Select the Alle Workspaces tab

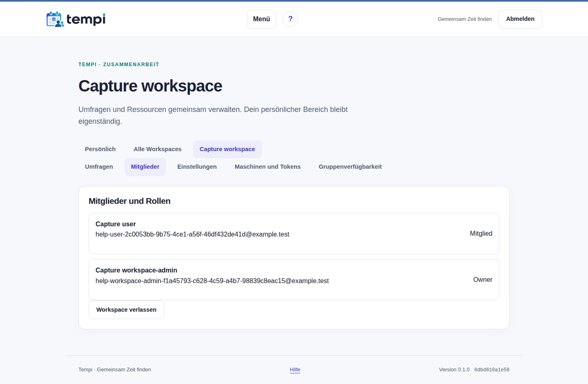[158, 150]
